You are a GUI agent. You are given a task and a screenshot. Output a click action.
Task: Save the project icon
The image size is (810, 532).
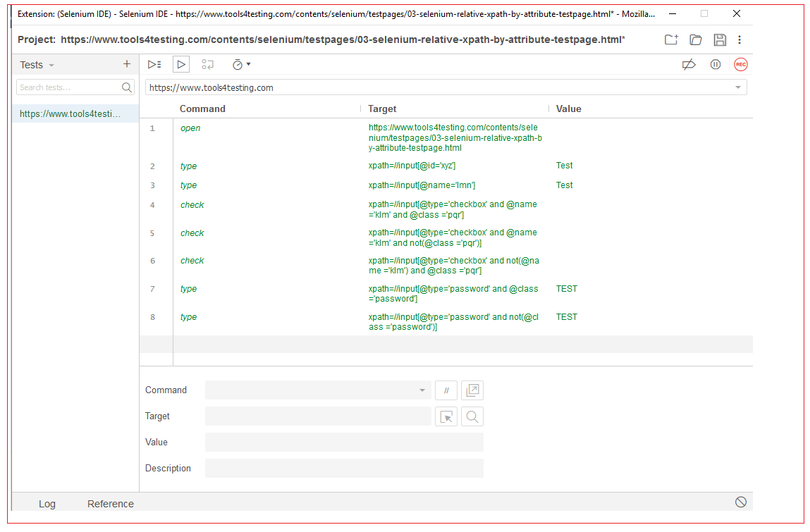[720, 39]
